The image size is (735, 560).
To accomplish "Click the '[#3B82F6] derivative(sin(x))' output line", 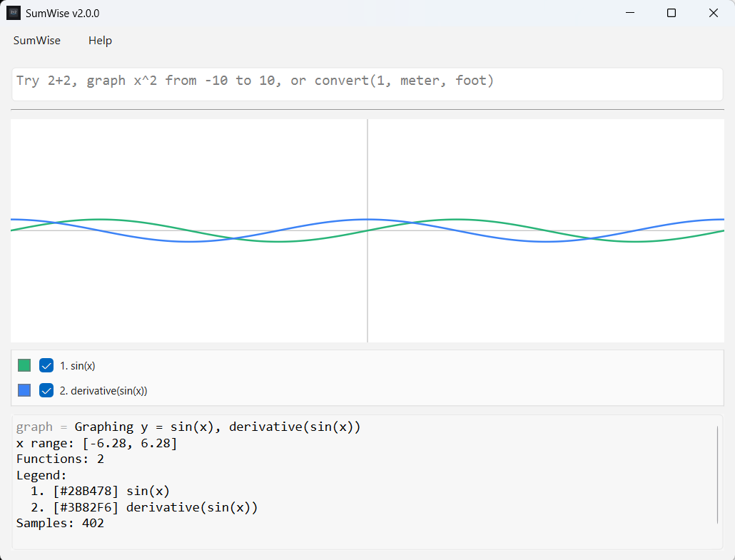I will [144, 507].
